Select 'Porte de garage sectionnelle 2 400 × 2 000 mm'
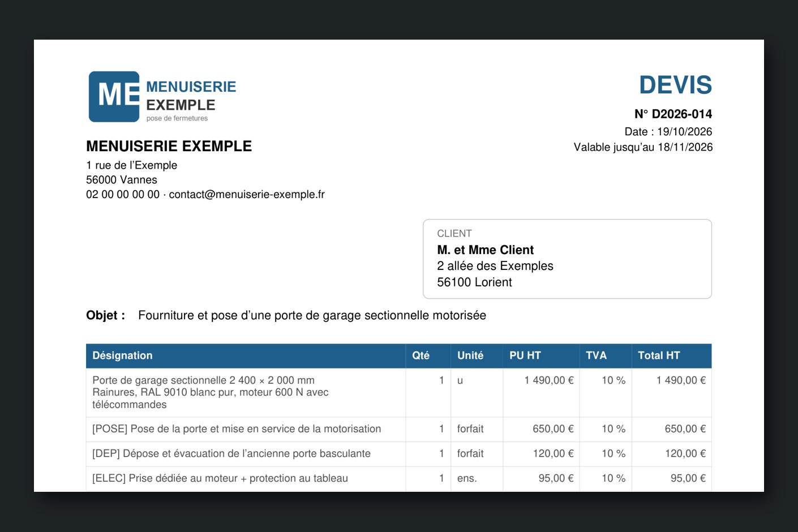This screenshot has width=798, height=532. click(x=204, y=380)
